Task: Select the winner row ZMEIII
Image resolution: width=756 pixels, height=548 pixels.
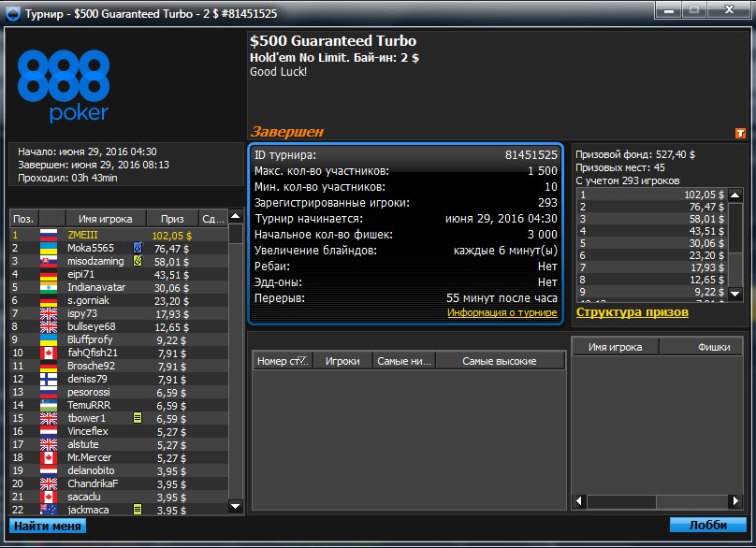Action: point(119,236)
